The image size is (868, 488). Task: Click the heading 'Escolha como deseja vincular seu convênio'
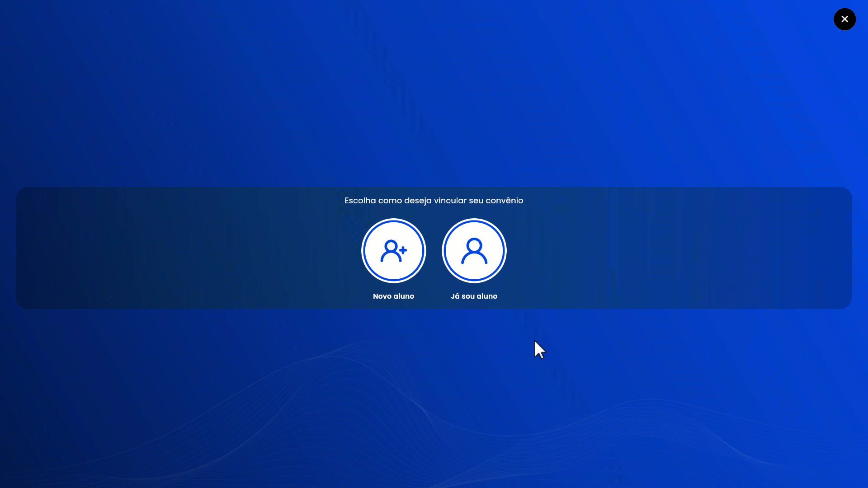click(434, 201)
